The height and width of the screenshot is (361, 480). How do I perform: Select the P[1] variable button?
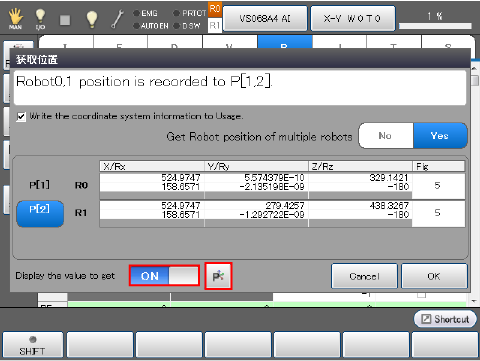(x=40, y=185)
